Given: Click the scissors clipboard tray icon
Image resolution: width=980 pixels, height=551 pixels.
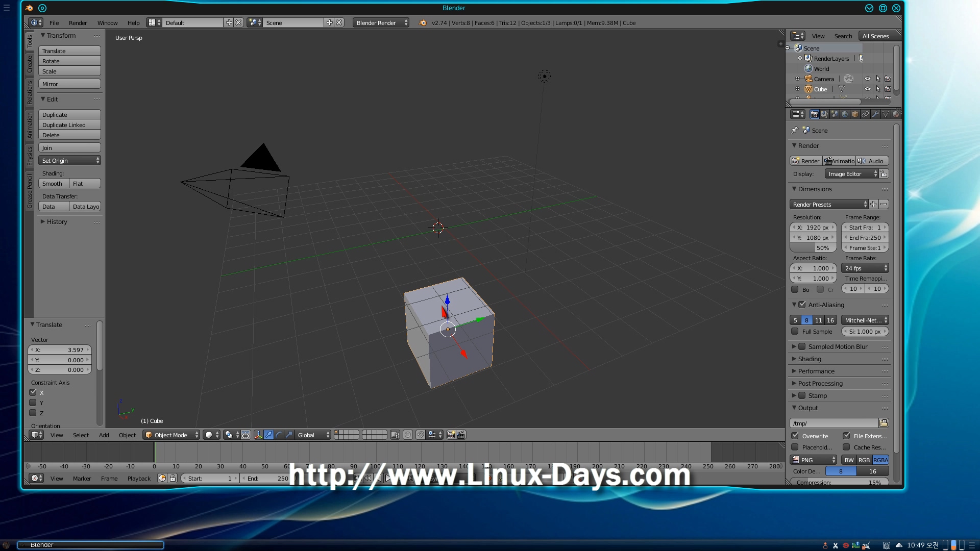Looking at the screenshot, I should (x=835, y=545).
